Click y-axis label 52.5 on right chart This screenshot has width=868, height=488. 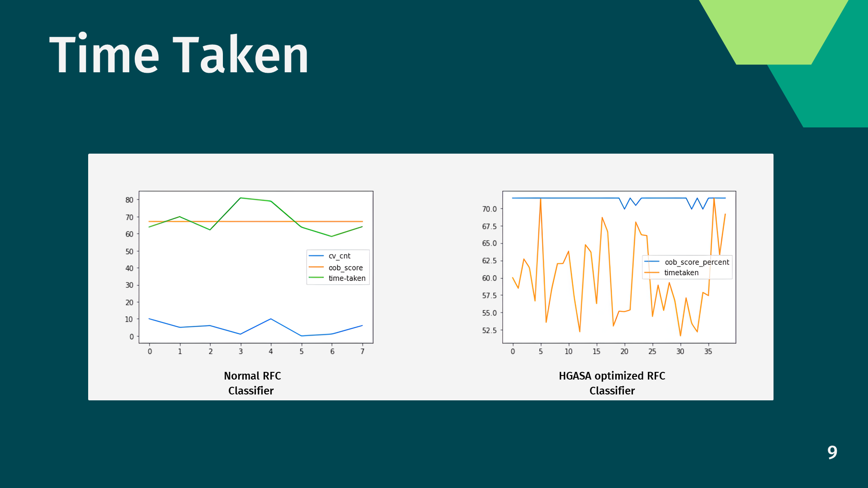click(489, 330)
